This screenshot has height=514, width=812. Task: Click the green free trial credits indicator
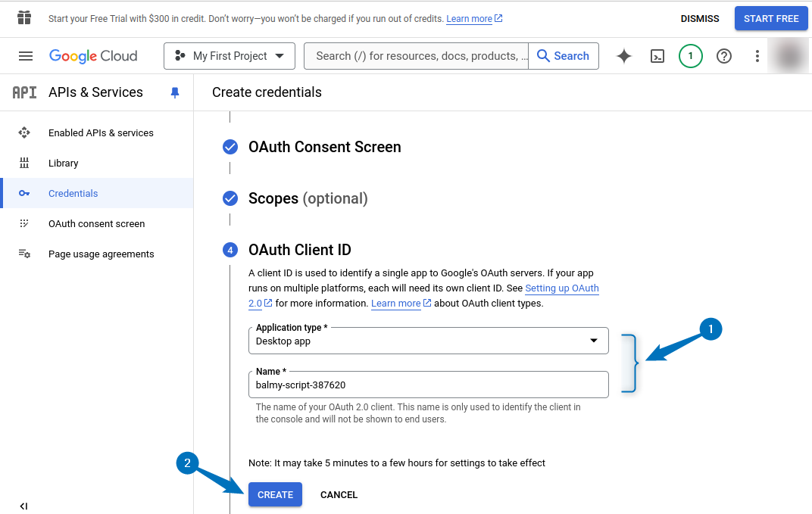690,56
